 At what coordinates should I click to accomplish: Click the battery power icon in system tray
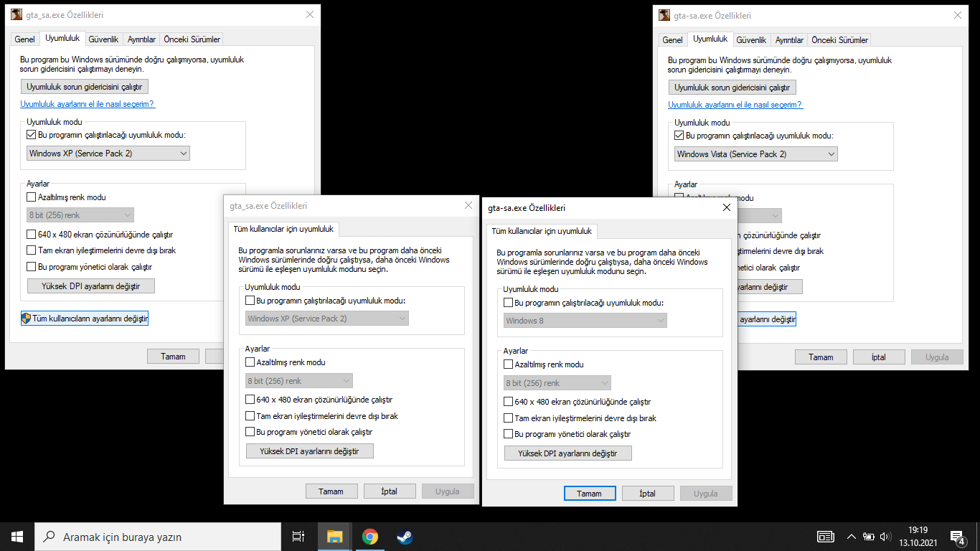tap(868, 537)
